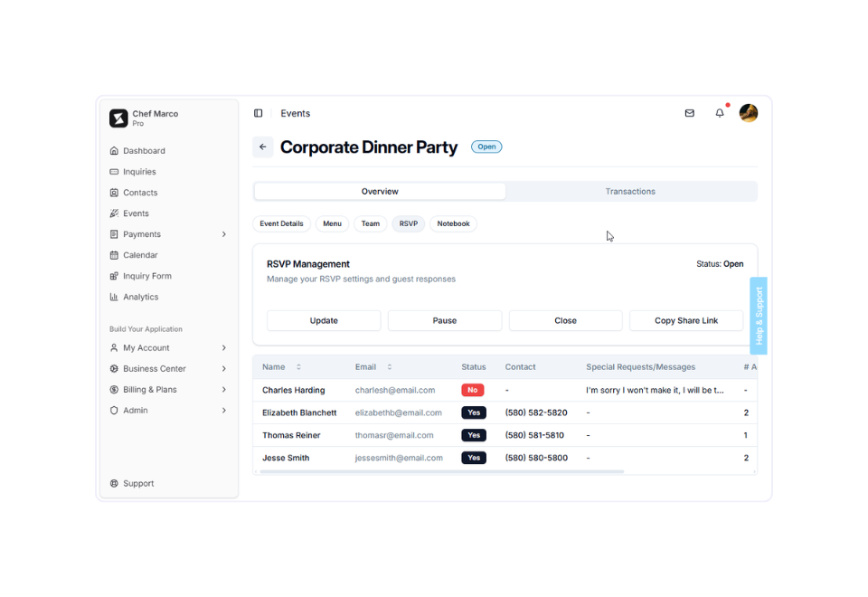Click Jesse Smith guest name
The height and width of the screenshot is (597, 868).
coord(286,458)
